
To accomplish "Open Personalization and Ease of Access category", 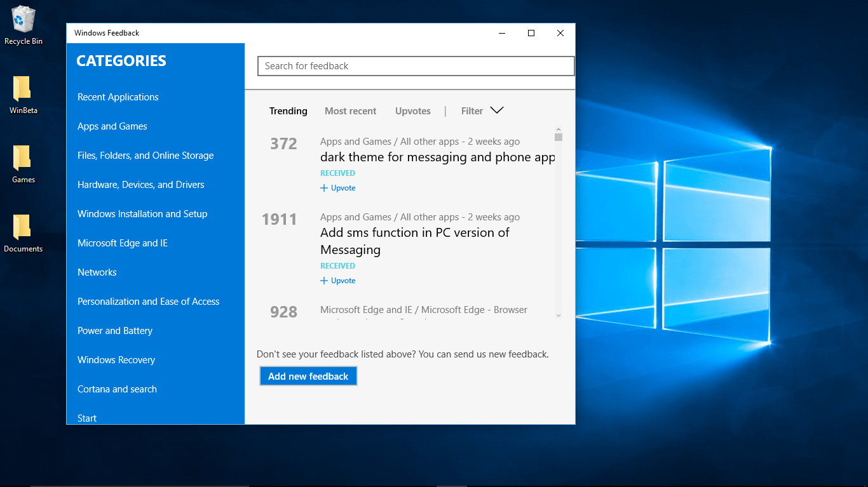I will pyautogui.click(x=149, y=302).
